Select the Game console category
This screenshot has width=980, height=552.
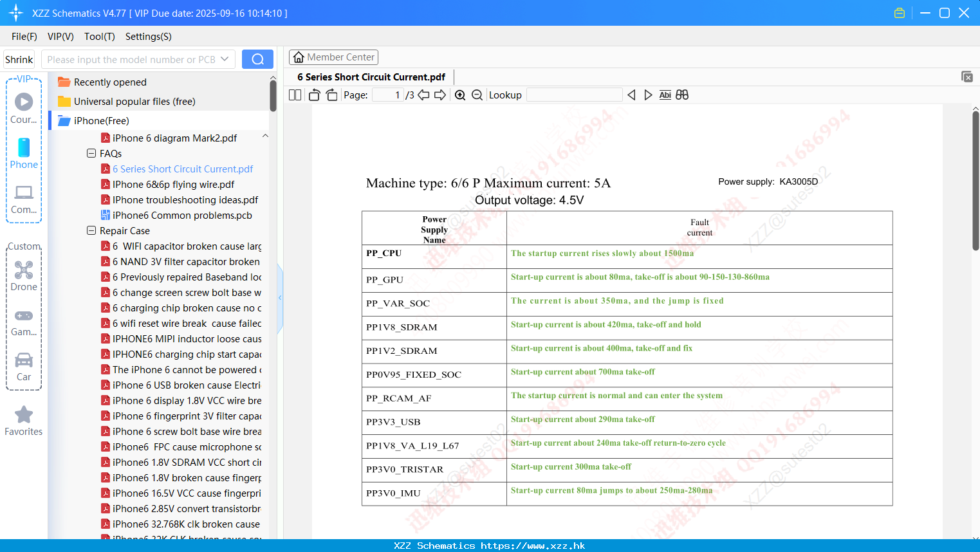tap(24, 322)
